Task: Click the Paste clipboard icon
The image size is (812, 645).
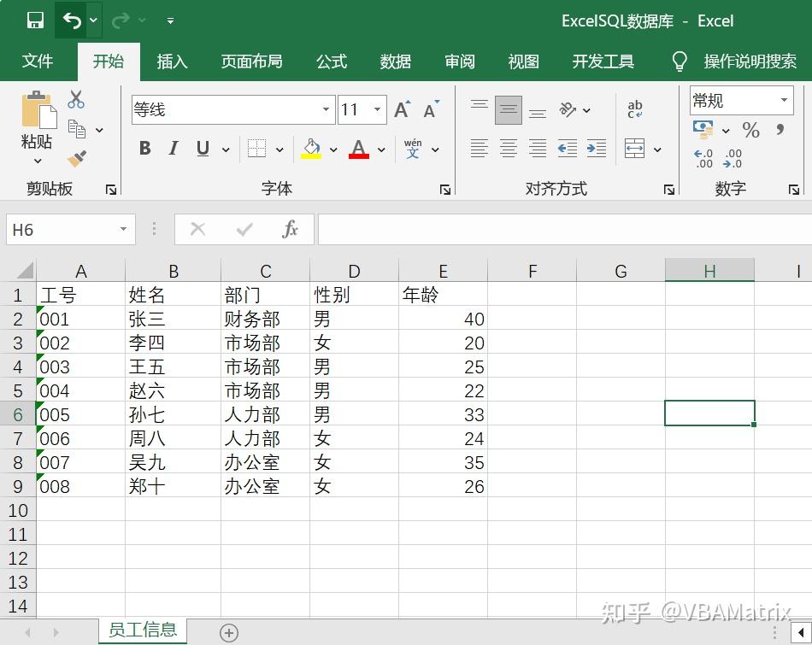Action: coord(38,109)
